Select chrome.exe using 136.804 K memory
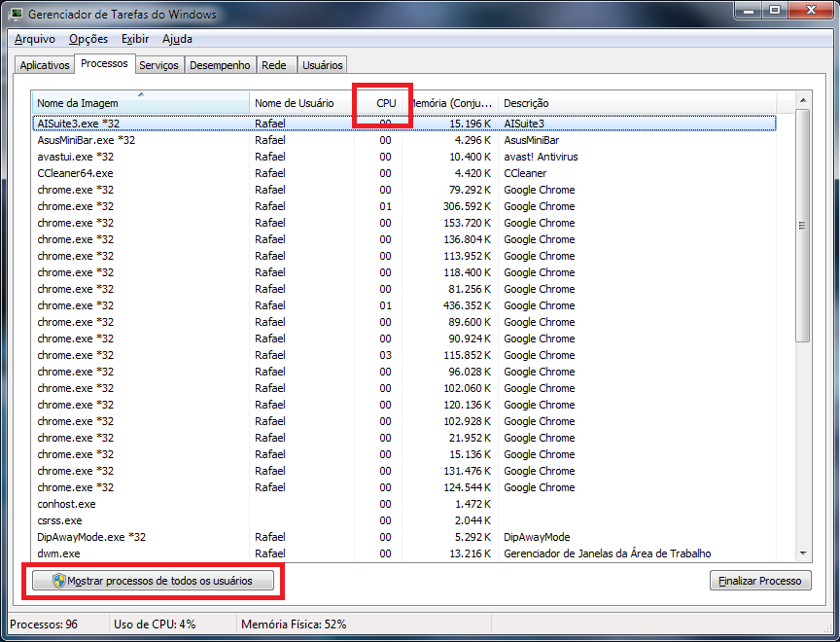This screenshot has width=840, height=642. tap(404, 239)
